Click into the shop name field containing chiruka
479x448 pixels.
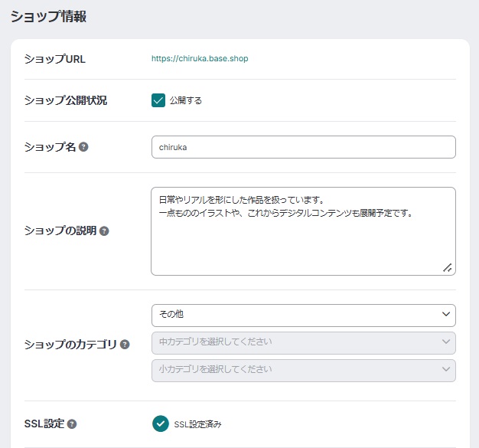coord(303,147)
